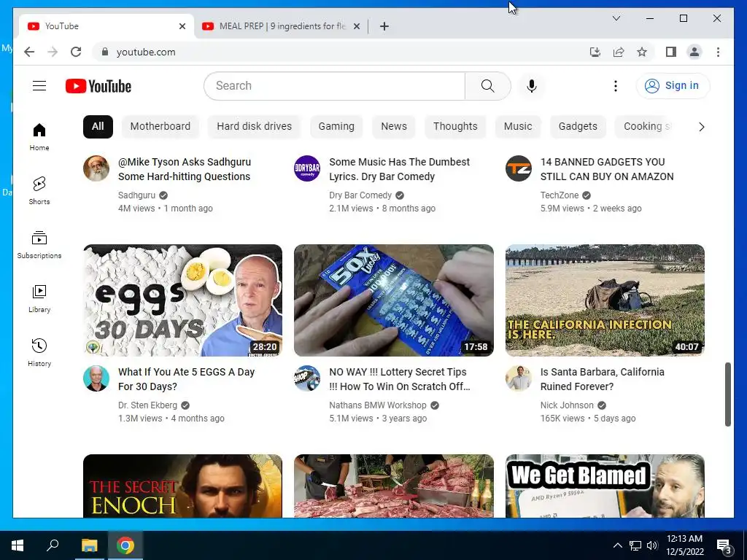747x560 pixels.
Task: Open the YouTube hamburger guide menu
Action: pyautogui.click(x=39, y=86)
